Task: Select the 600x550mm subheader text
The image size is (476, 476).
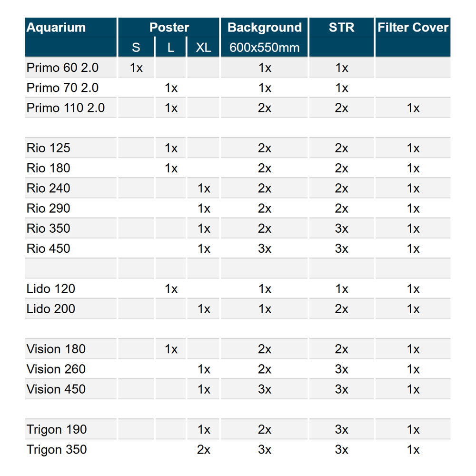Action: [x=264, y=47]
